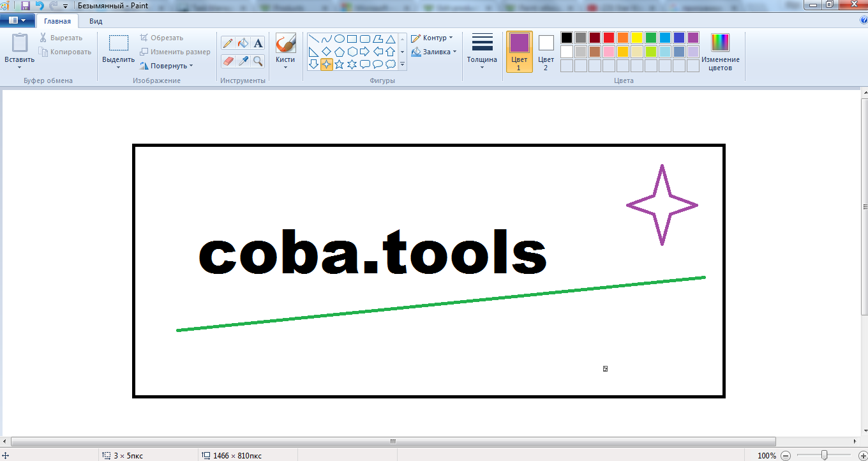Choose the Oval callout shape
868x461 pixels.
pos(378,64)
